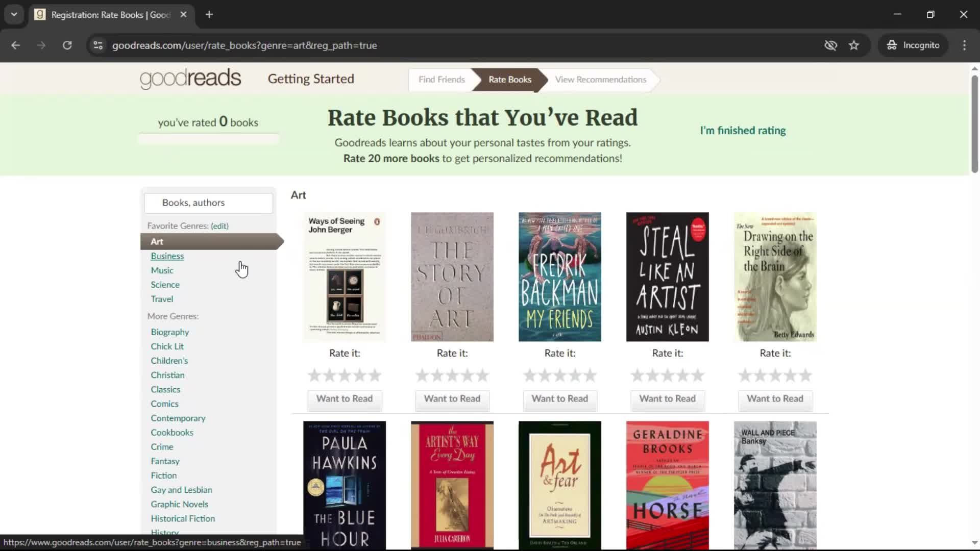This screenshot has height=551, width=980.
Task: Open a new browser tab
Action: pos(209,15)
